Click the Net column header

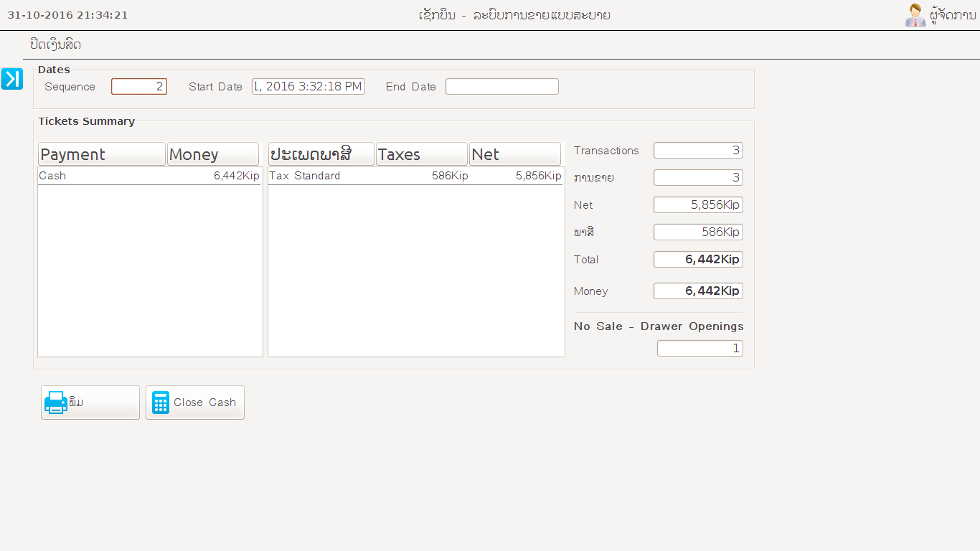pos(515,154)
